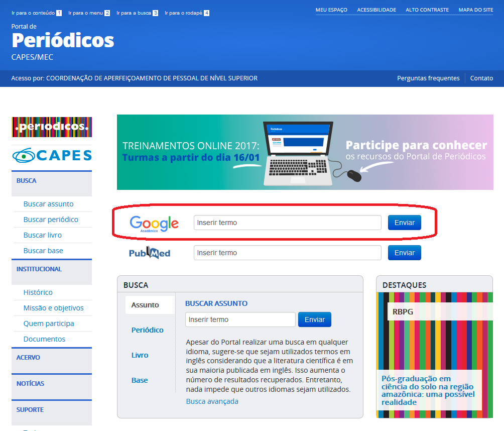Expand the BUSCA sidebar section
The image size is (504, 431).
pyautogui.click(x=52, y=183)
